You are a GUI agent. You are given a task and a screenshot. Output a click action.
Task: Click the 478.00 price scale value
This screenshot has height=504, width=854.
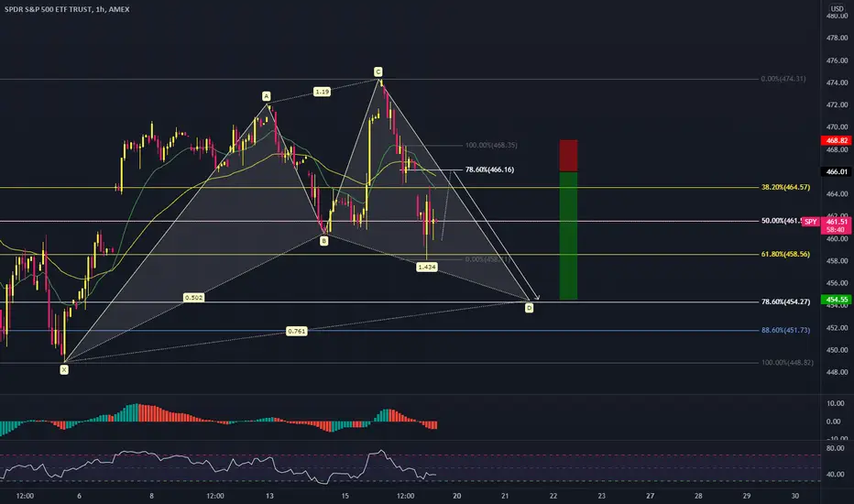(838, 38)
